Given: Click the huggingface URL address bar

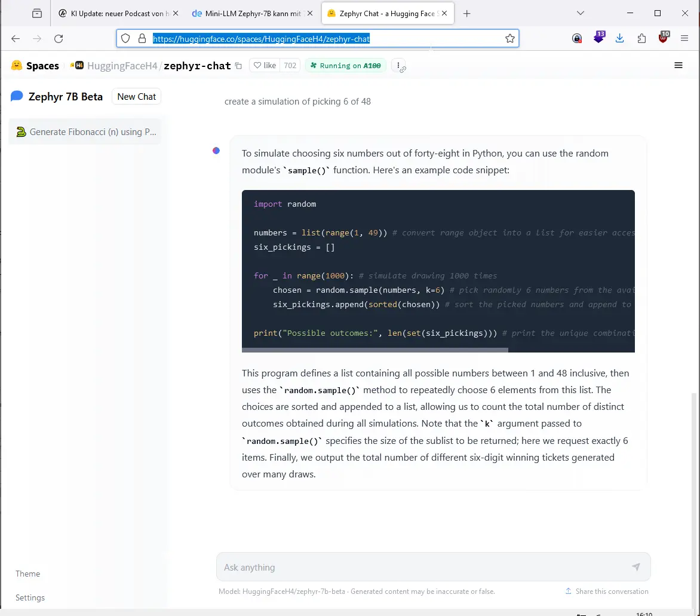Looking at the screenshot, I should pyautogui.click(x=317, y=38).
